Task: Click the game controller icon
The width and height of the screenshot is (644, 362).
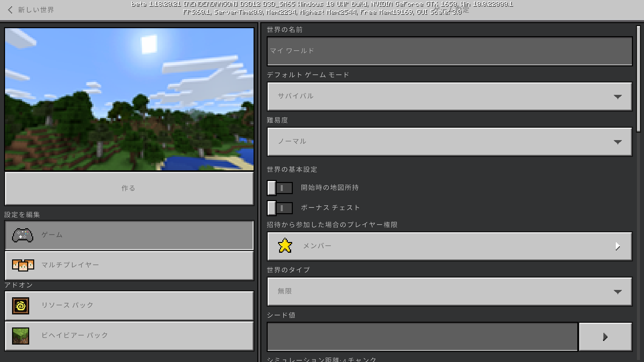Action: coord(22,235)
